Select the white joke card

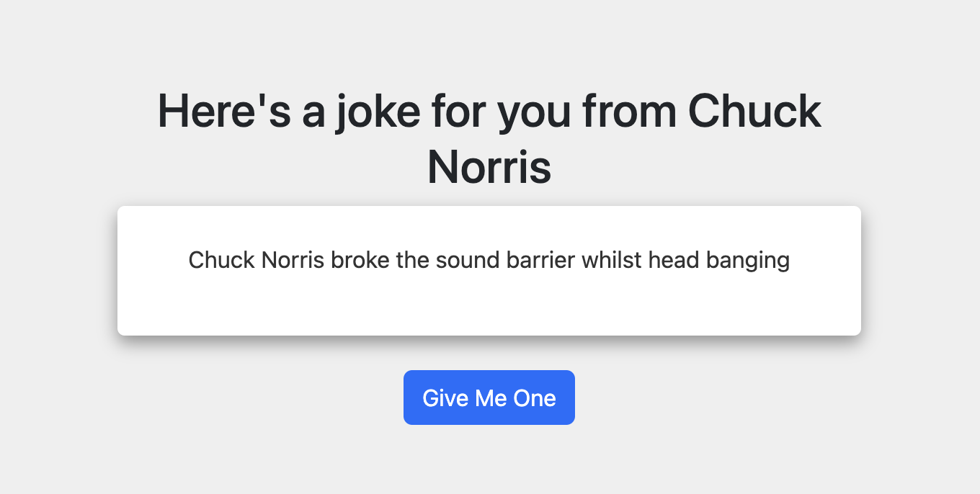(x=489, y=270)
